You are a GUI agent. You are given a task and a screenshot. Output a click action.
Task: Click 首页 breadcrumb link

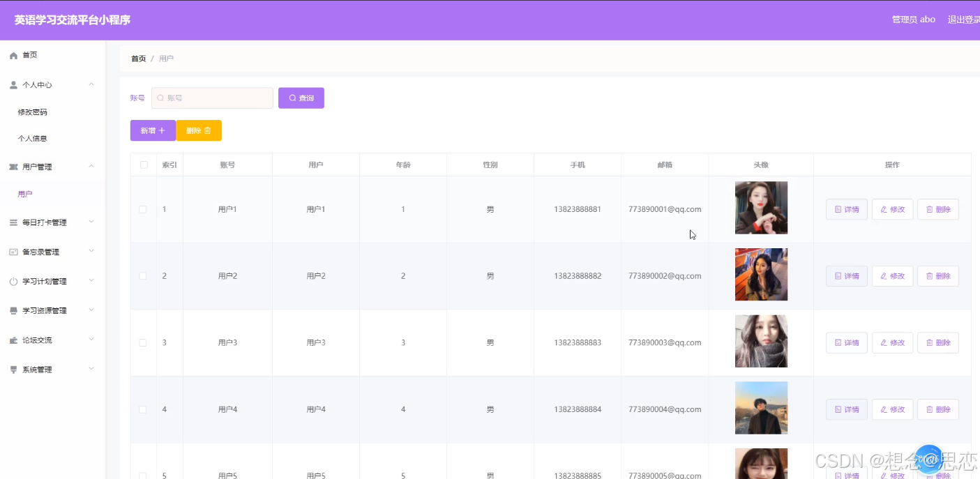point(139,59)
